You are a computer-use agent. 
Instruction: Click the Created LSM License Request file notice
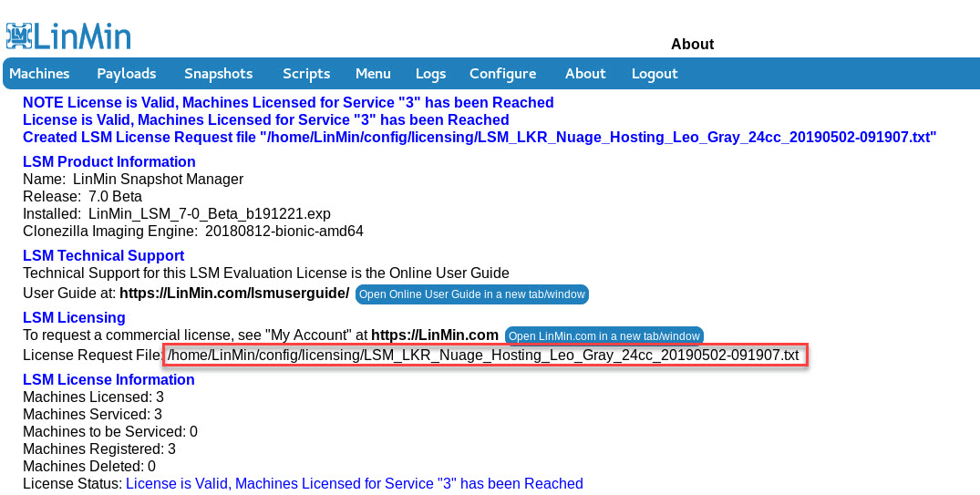[x=480, y=137]
